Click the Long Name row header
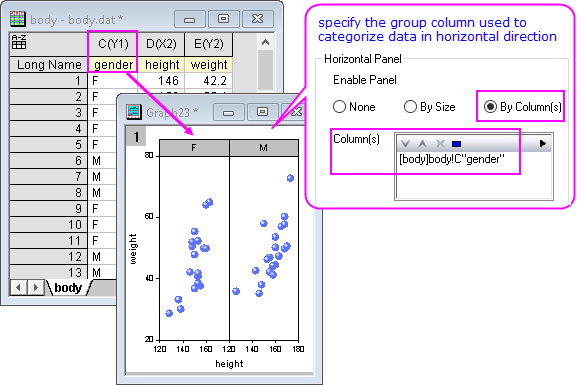Screen dimensions: 581x385 pos(49,65)
